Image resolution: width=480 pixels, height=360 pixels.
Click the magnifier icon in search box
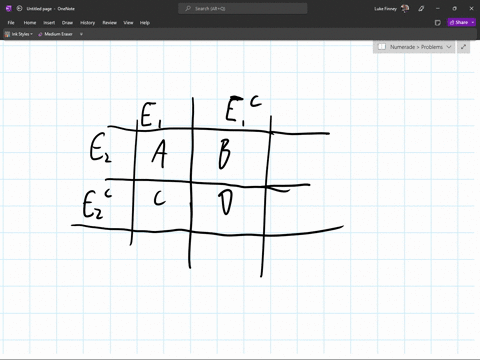tap(188, 9)
